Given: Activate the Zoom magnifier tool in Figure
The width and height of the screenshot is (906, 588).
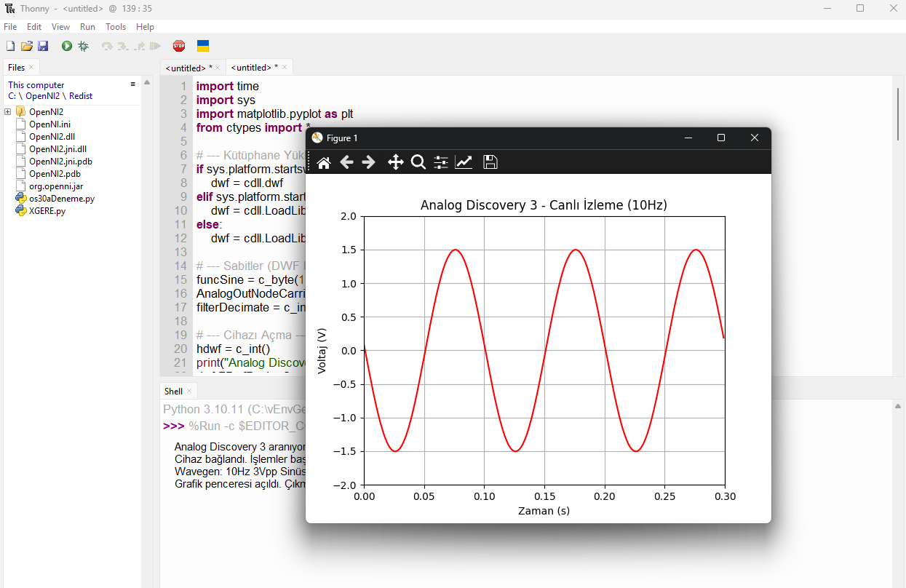Looking at the screenshot, I should pyautogui.click(x=418, y=162).
